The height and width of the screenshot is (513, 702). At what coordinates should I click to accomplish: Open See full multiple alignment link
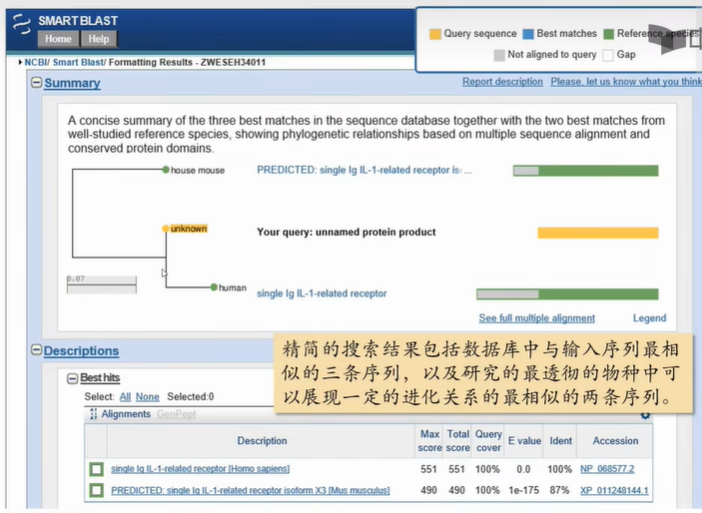tap(537, 318)
